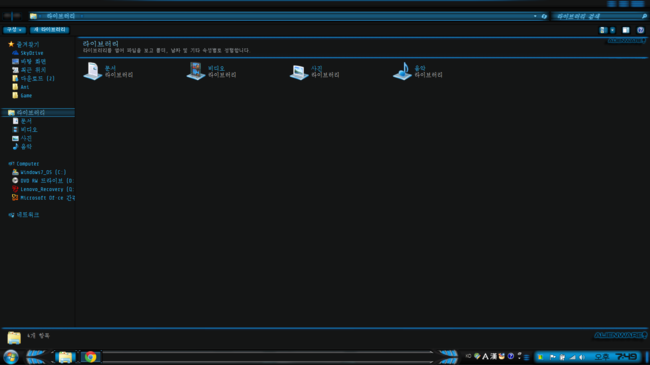The height and width of the screenshot is (365, 650).
Task: Select 사진 under 라이브러리 in sidebar
Action: [22, 138]
